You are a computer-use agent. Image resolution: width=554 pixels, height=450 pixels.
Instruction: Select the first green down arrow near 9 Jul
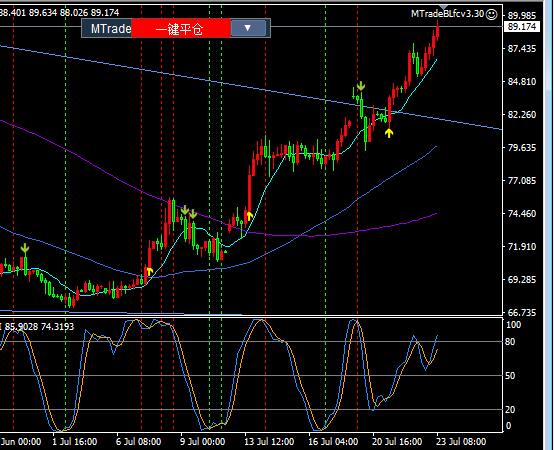coord(185,211)
